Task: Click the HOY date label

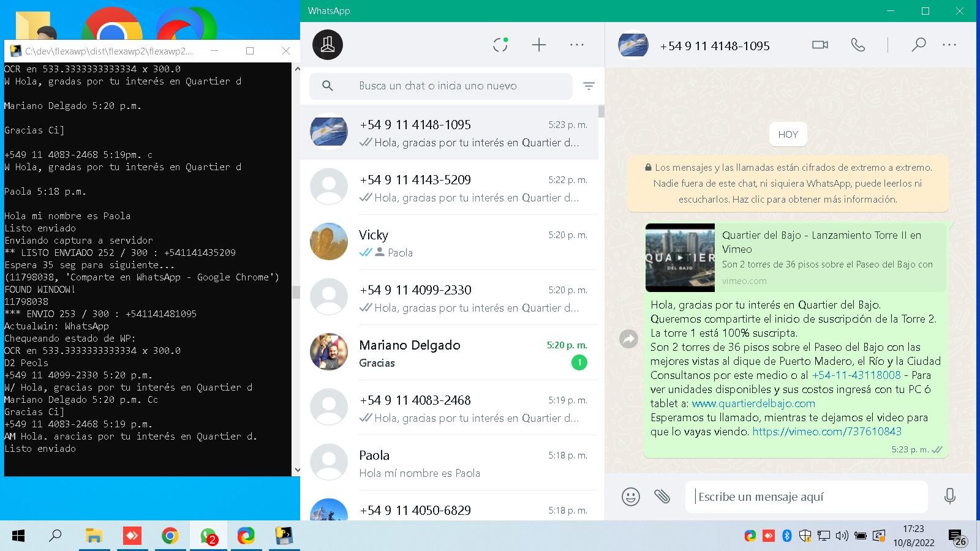Action: click(788, 135)
